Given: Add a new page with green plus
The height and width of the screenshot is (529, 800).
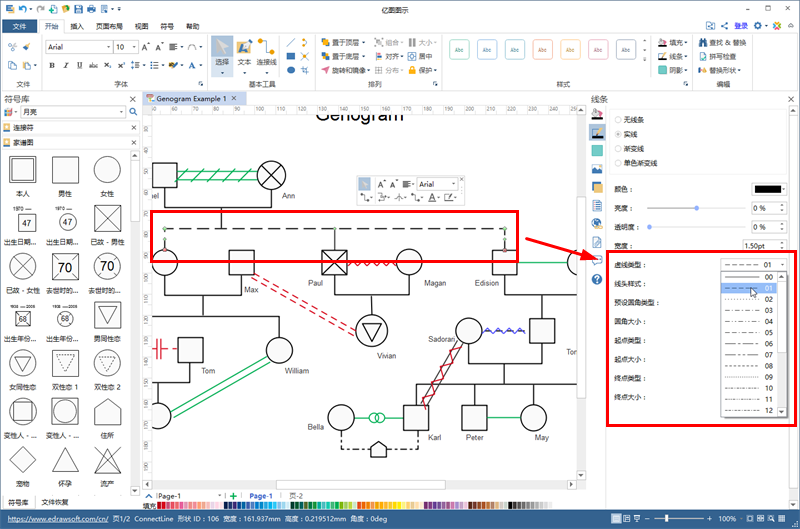Looking at the screenshot, I should click(233, 496).
